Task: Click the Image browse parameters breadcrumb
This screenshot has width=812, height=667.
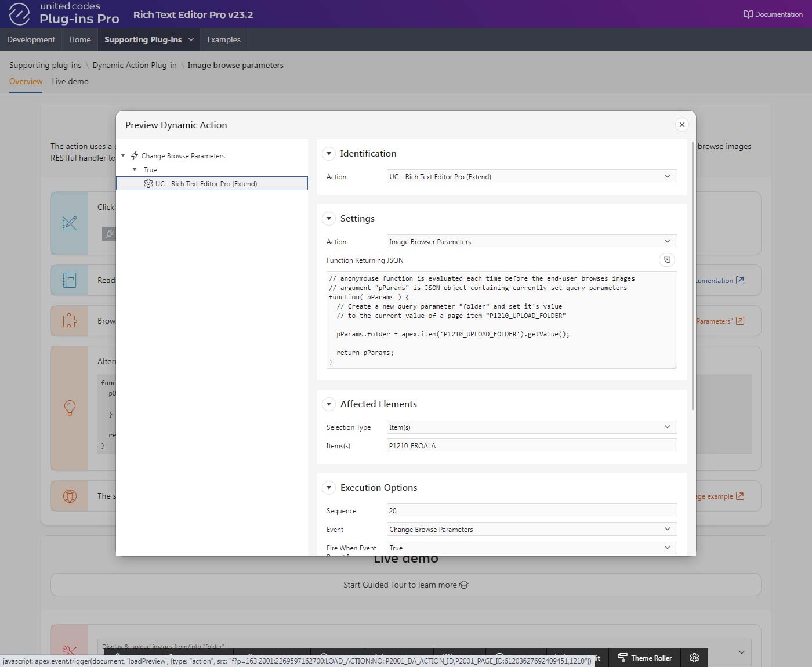Action: [x=235, y=65]
